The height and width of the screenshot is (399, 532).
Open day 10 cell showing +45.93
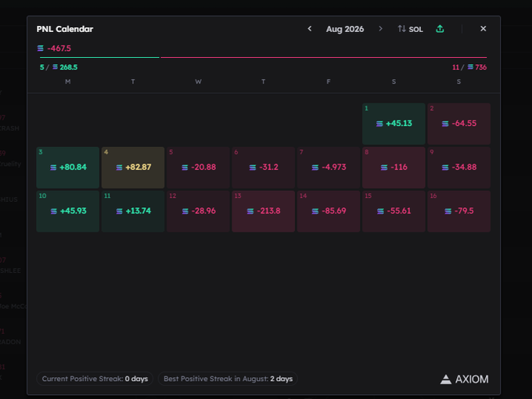(x=68, y=211)
